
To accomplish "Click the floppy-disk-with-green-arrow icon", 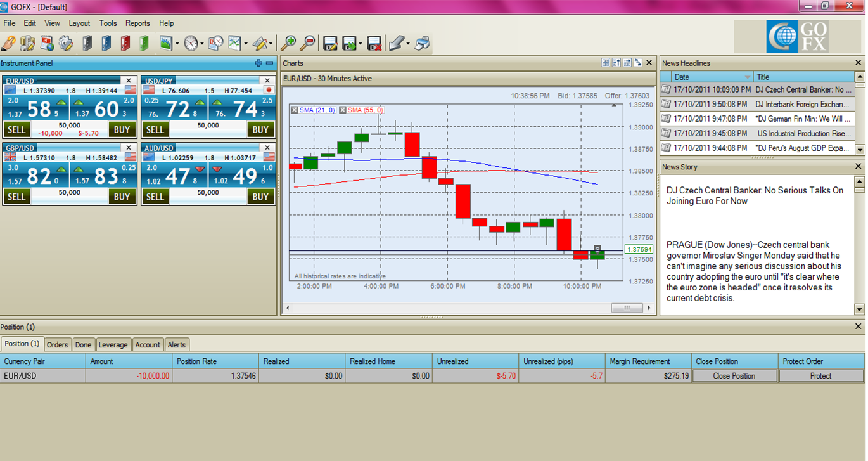I will (x=349, y=43).
